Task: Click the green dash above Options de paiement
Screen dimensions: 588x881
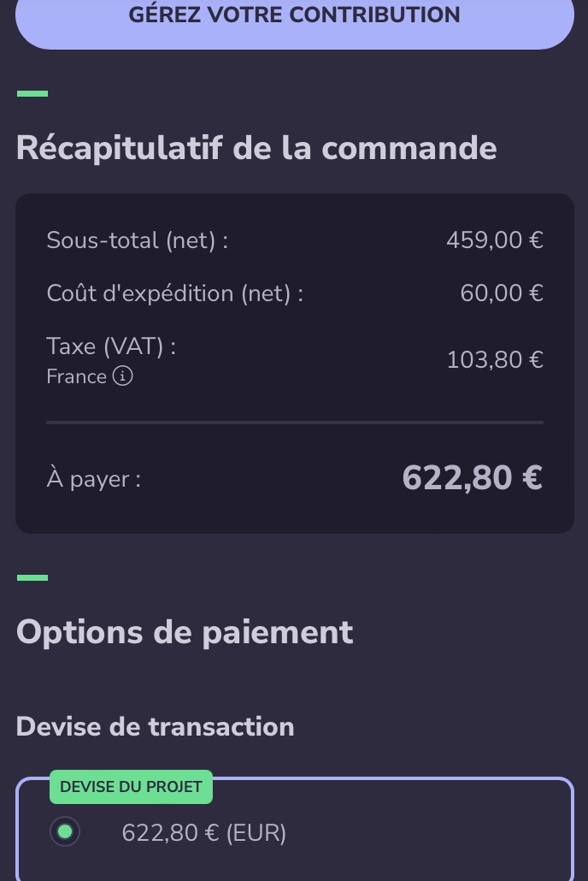Action: [32, 578]
